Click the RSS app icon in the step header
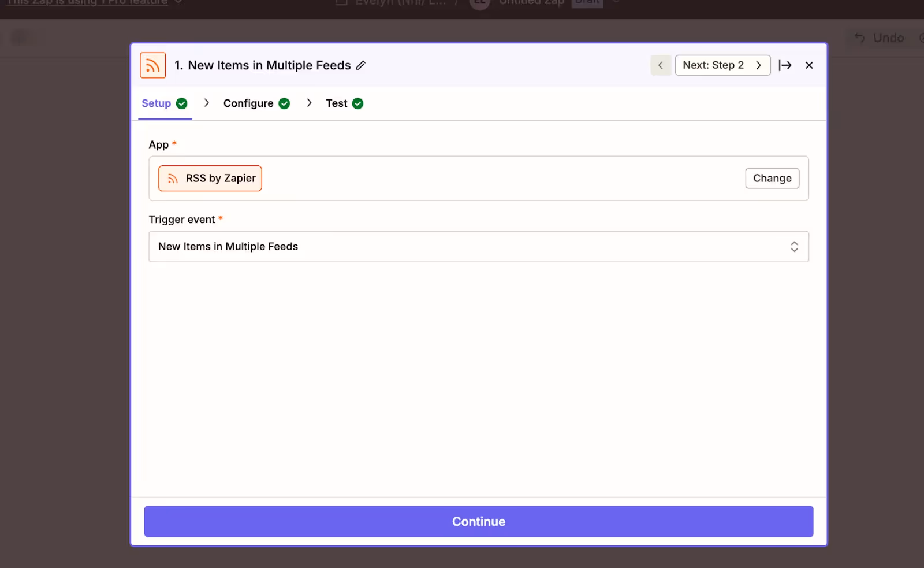This screenshot has width=924, height=568. pyautogui.click(x=152, y=65)
